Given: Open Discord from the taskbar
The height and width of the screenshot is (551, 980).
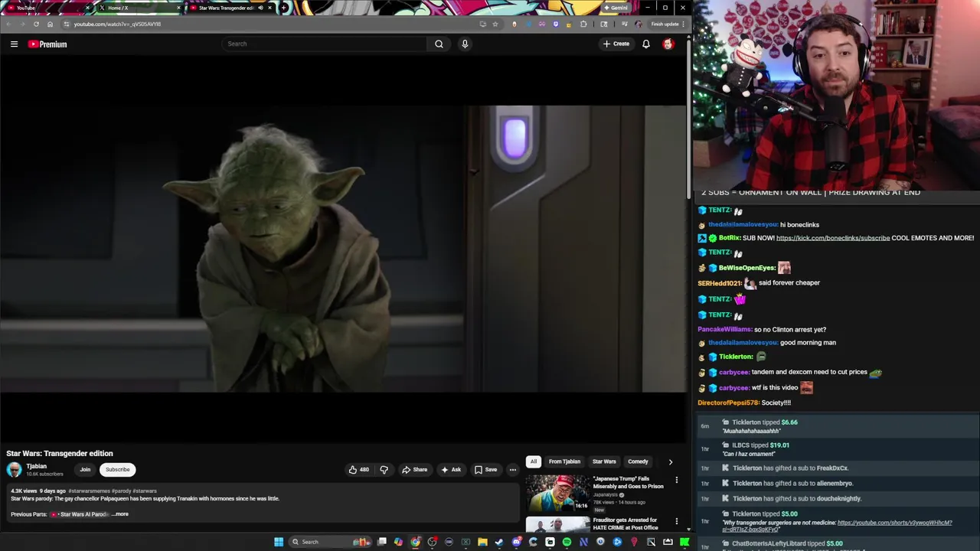Looking at the screenshot, I should click(516, 542).
